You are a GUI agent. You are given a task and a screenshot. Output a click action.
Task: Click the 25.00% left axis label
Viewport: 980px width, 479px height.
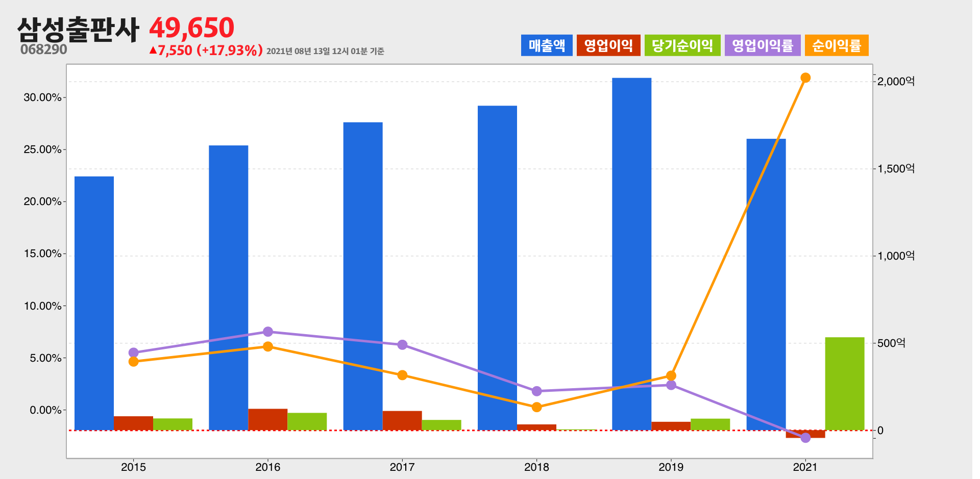pos(42,149)
